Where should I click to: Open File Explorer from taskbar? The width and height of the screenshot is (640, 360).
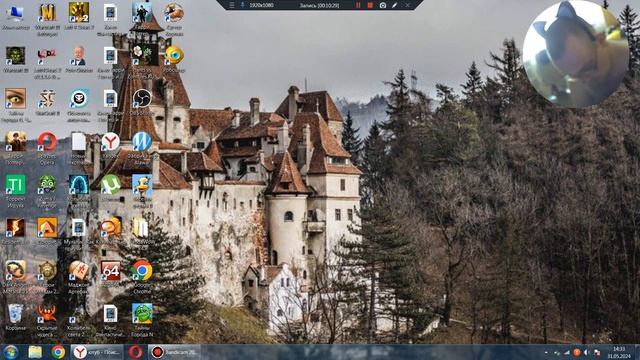click(35, 352)
